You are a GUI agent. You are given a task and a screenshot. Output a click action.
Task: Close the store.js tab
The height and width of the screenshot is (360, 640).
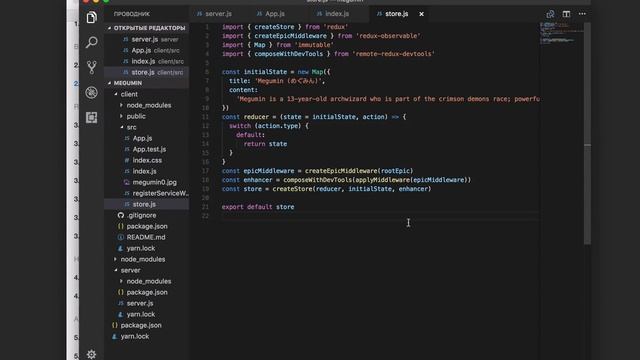(422, 14)
